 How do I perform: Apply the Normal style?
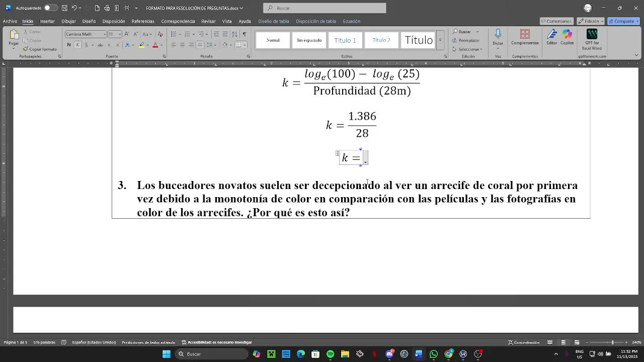[x=273, y=40]
